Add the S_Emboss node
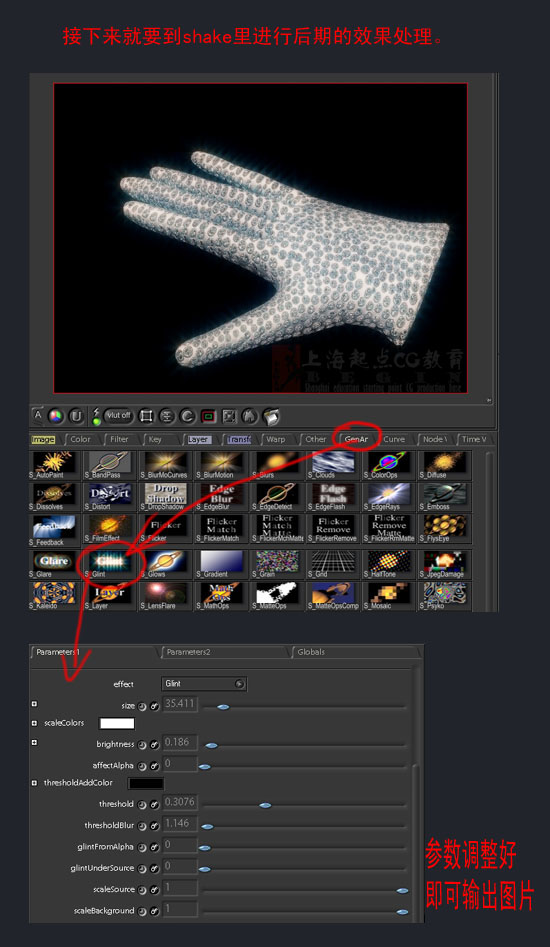The height and width of the screenshot is (947, 550). [x=444, y=496]
